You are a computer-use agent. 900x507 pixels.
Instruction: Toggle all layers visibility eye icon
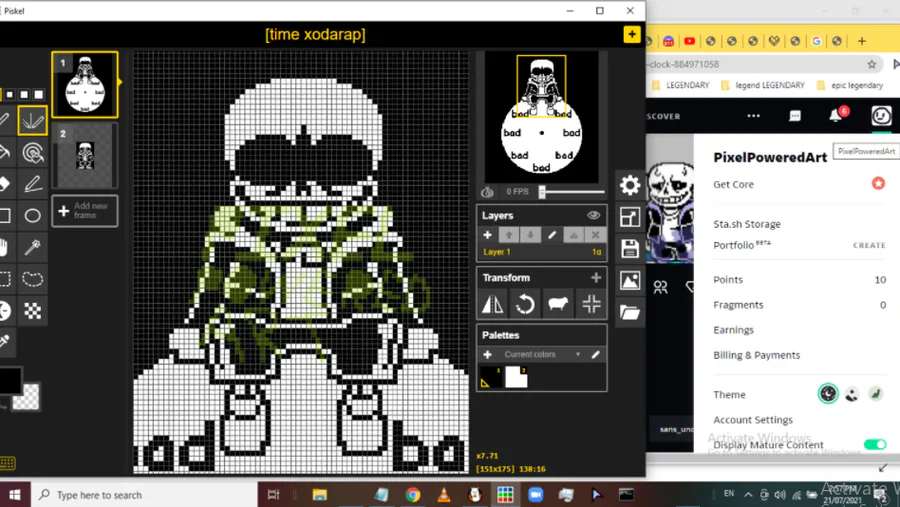[593, 215]
